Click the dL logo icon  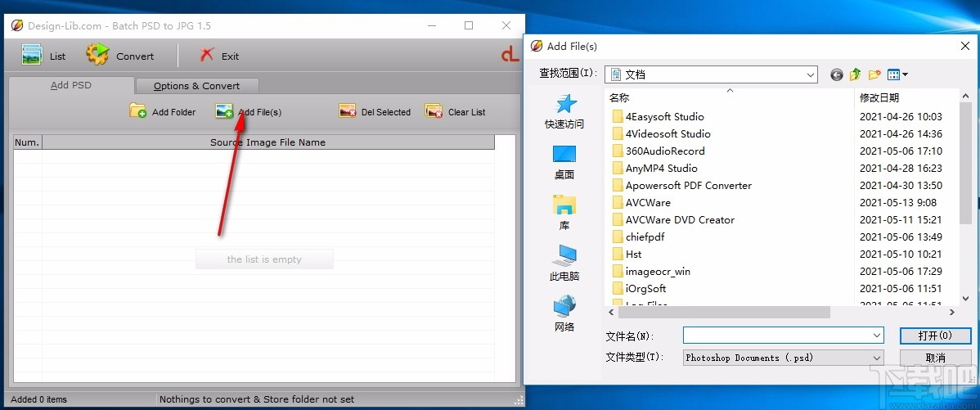(510, 56)
